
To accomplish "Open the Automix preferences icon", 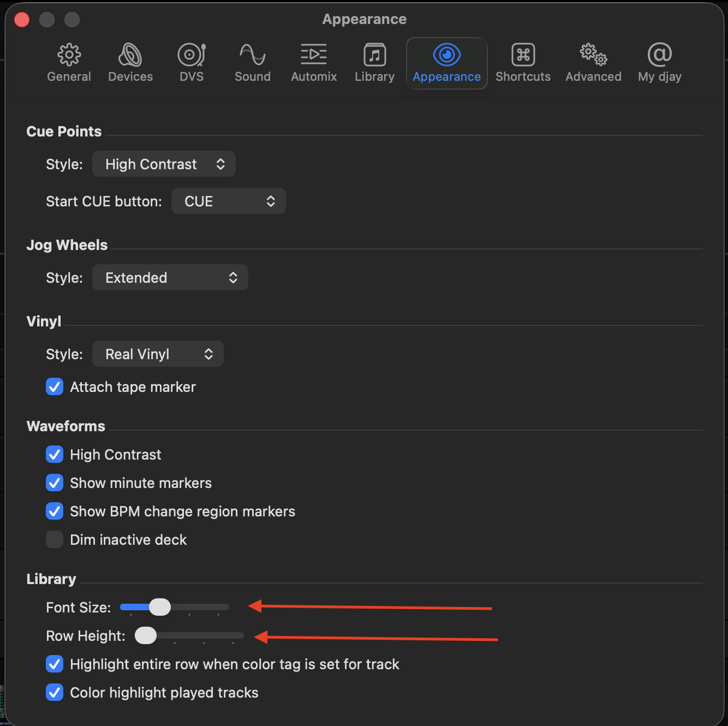I will [x=314, y=55].
